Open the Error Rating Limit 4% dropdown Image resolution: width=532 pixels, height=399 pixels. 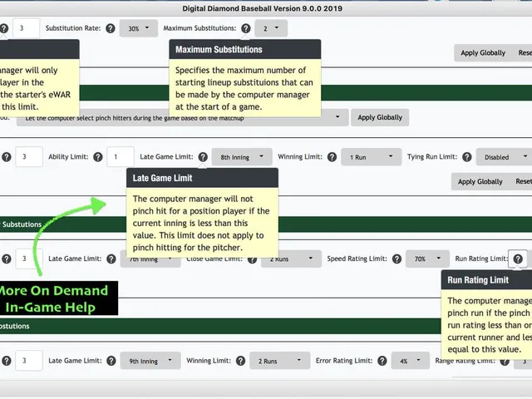[x=410, y=361]
